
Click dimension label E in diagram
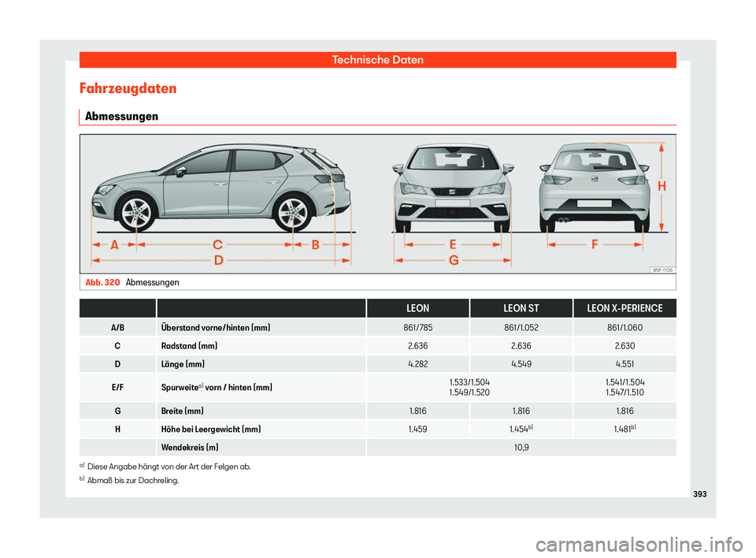[x=453, y=245]
